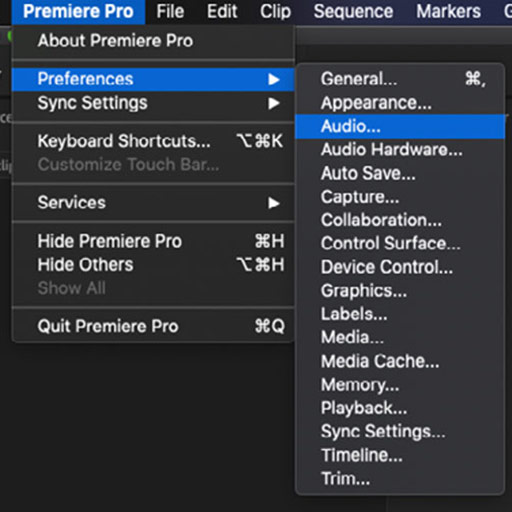Open the File menu

[170, 11]
